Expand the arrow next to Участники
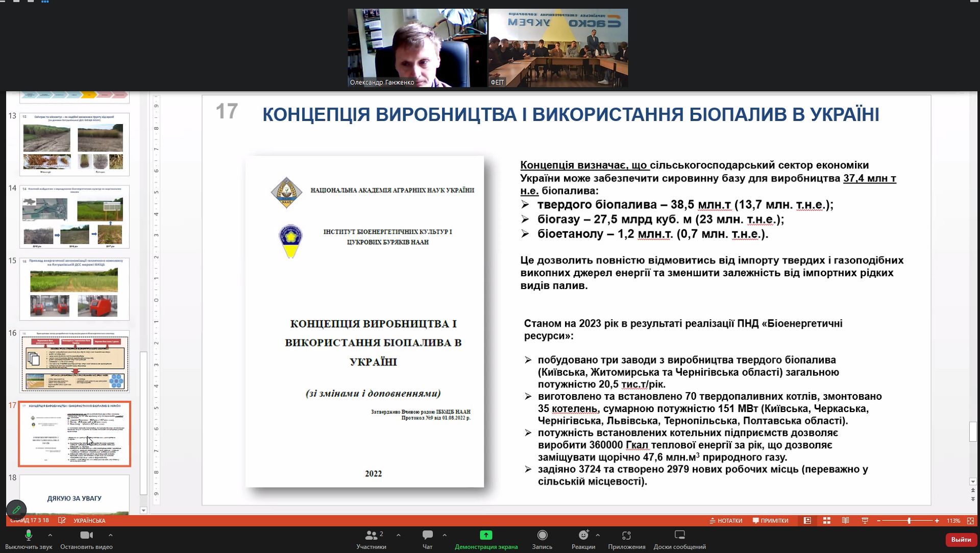 click(398, 535)
